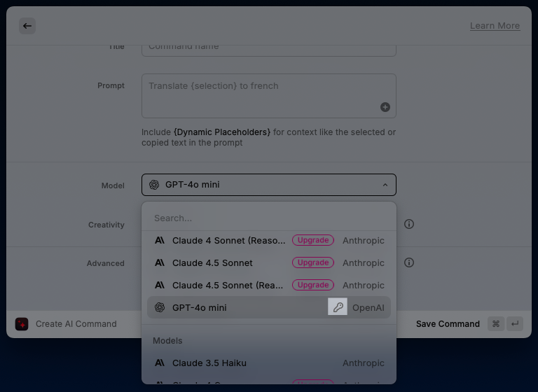
Task: Click the back arrow button
Action: coord(27,26)
